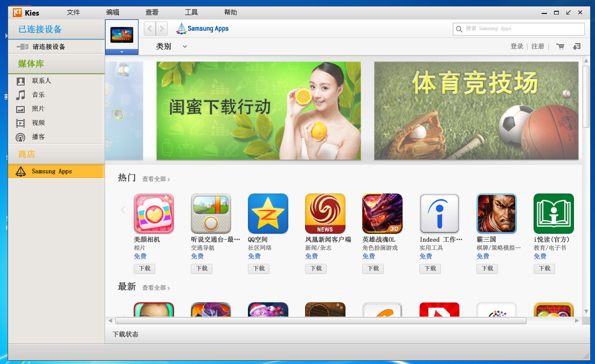Image resolution: width=595 pixels, height=364 pixels.
Task: Click the shopping cart icon
Action: point(560,46)
